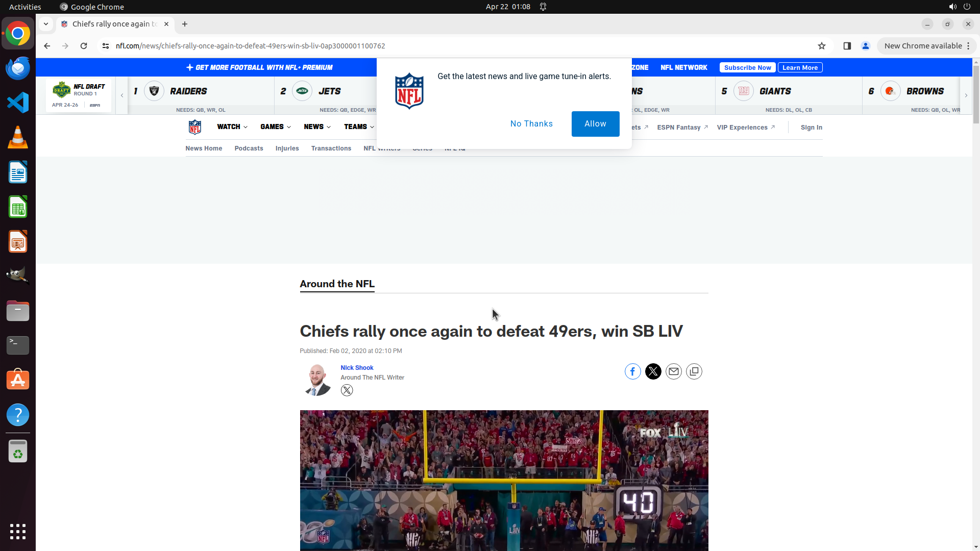Expand the WATCH dropdown menu

click(x=232, y=127)
